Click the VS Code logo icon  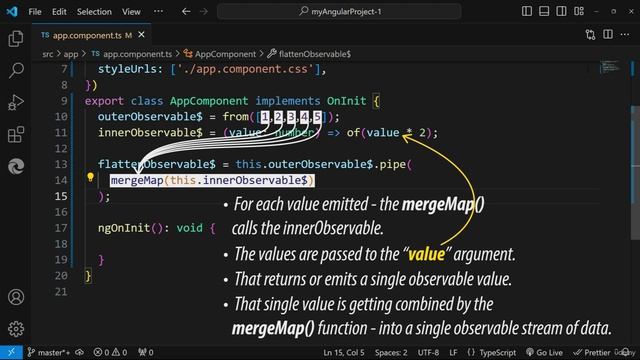(x=12, y=11)
